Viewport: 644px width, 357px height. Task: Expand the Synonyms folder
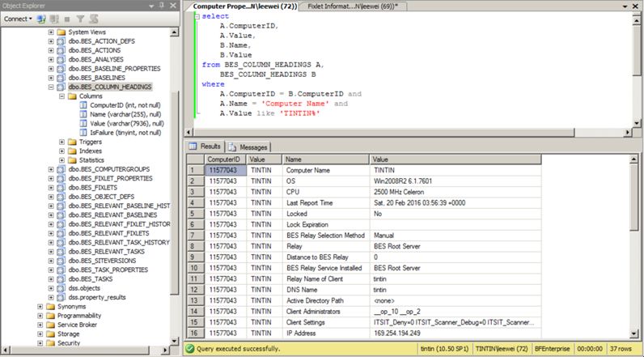point(40,307)
